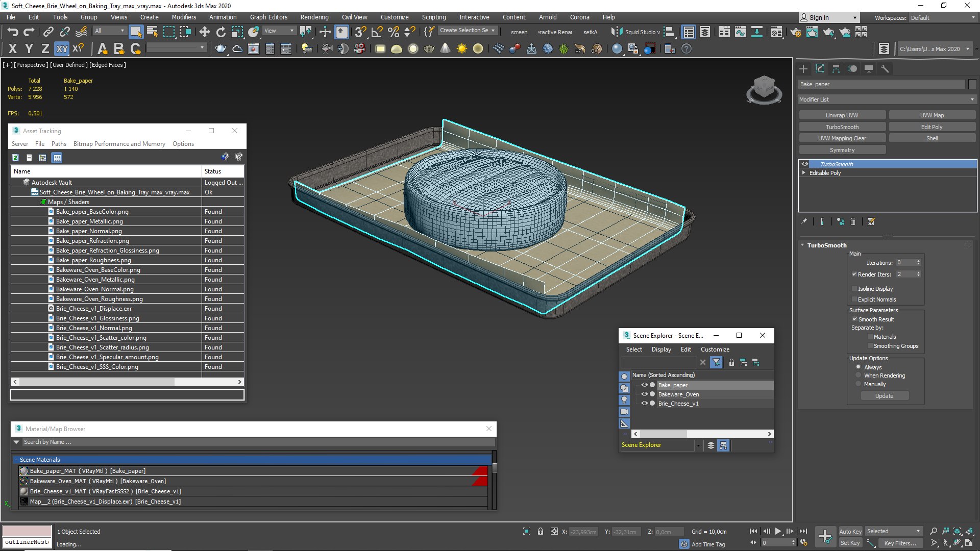Expand the Editable Poly stack entry
The width and height of the screenshot is (980, 551).
coord(804,173)
